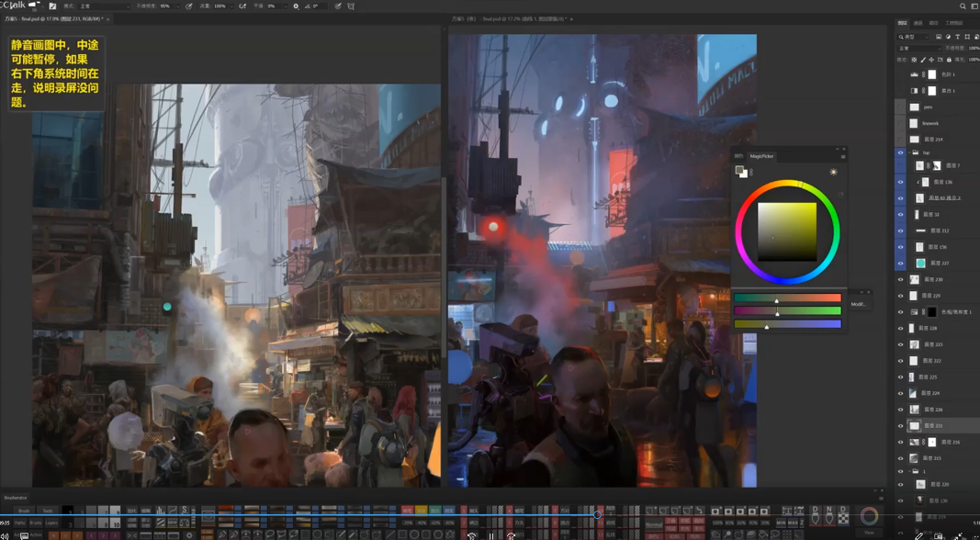Filter layers by type (T) icon
The width and height of the screenshot is (980, 540).
click(x=958, y=37)
